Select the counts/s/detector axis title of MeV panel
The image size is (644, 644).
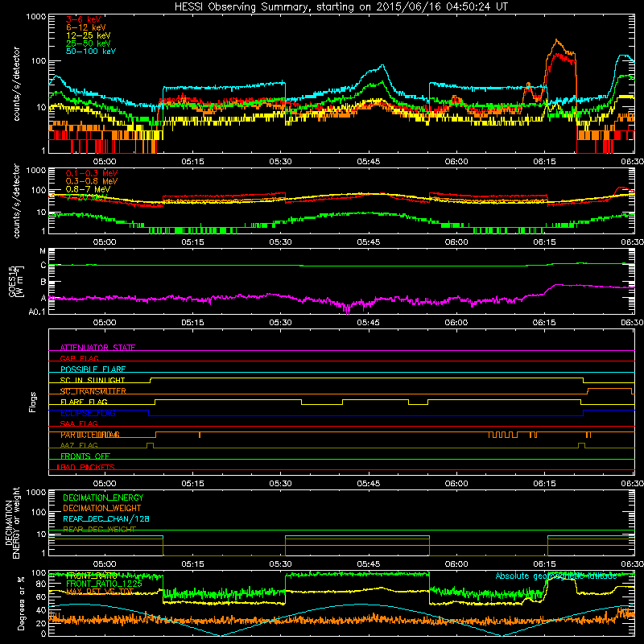(16, 200)
